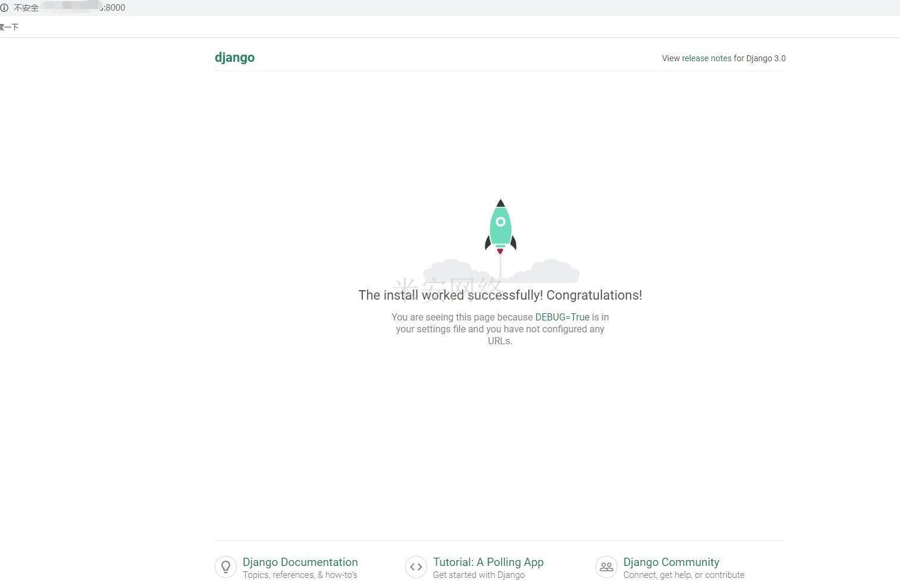Click the code brackets Tutorial icon
This screenshot has height=588, width=900.
coord(416,567)
